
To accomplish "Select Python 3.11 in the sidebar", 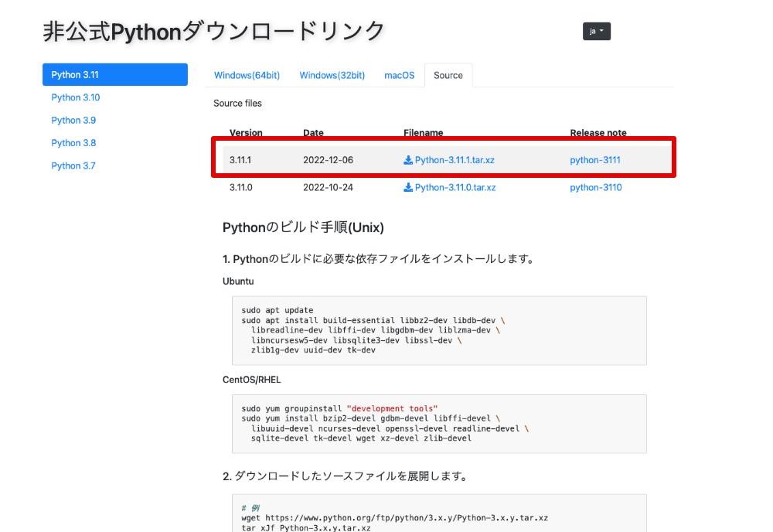I will click(115, 74).
